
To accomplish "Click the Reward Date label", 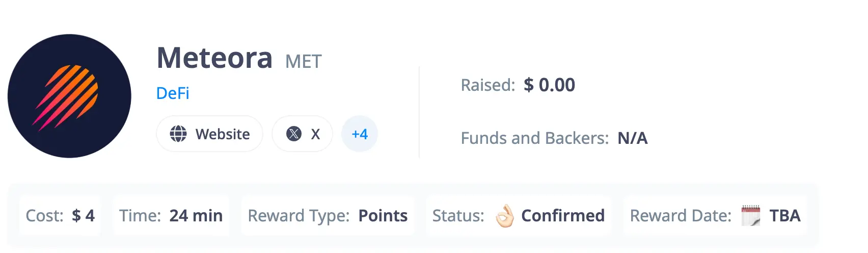I will (681, 216).
